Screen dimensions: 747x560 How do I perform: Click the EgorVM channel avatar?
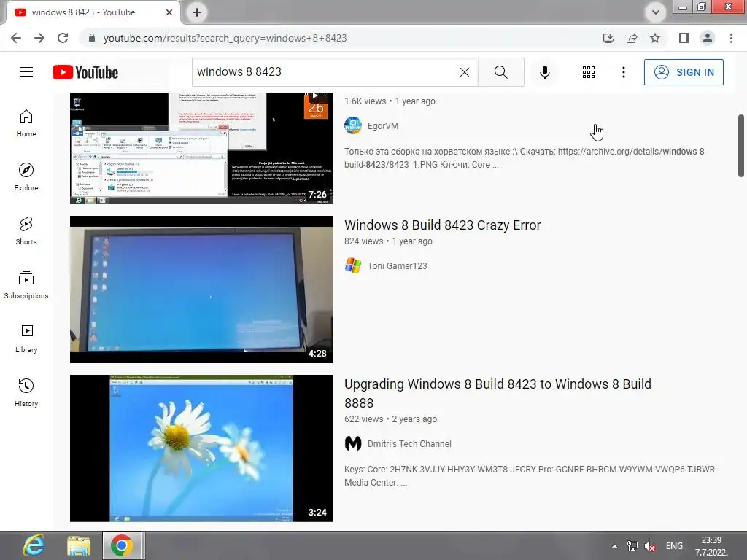pyautogui.click(x=353, y=125)
